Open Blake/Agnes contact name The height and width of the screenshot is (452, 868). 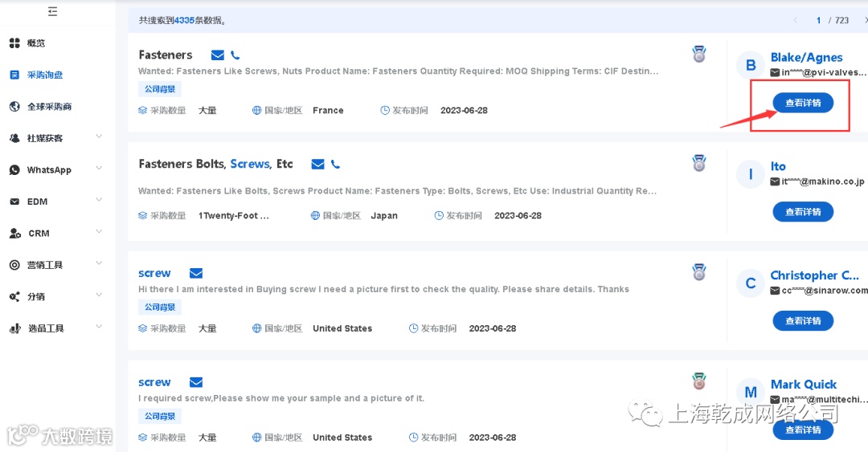coord(807,58)
